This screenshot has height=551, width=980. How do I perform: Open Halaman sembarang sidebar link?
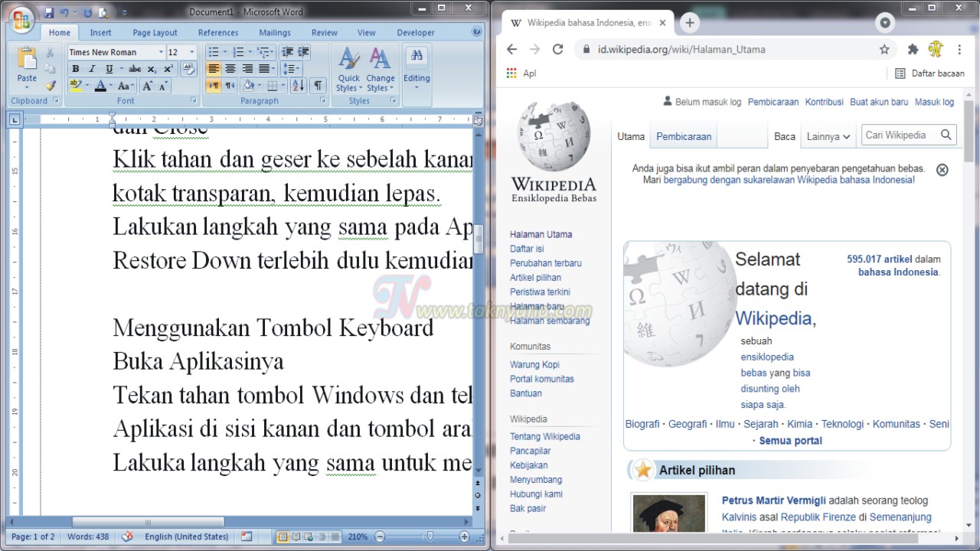pyautogui.click(x=550, y=321)
